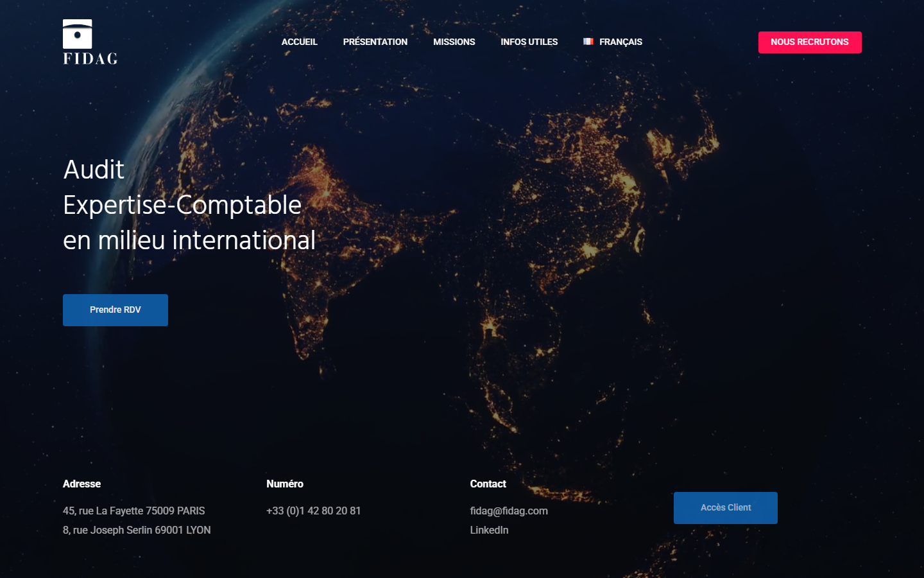Click the NOUS RECRUTONS button

pos(810,42)
